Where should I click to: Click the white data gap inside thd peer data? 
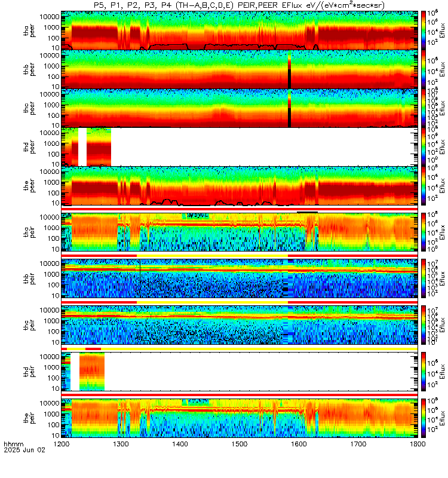pyautogui.click(x=82, y=146)
